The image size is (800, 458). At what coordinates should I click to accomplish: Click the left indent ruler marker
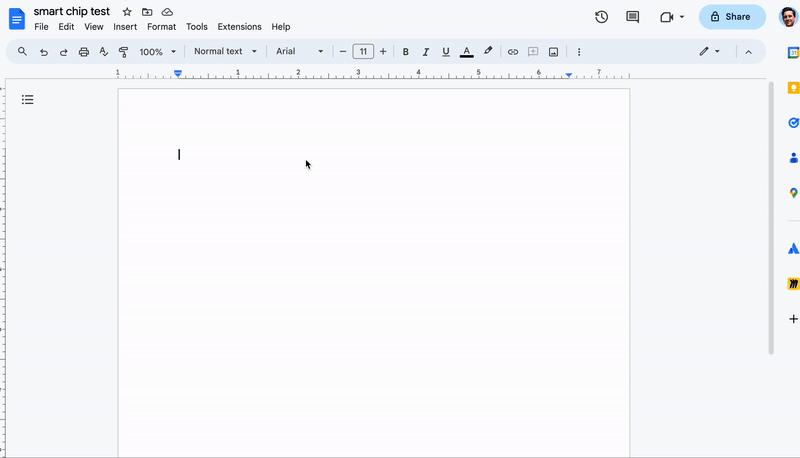coord(178,74)
